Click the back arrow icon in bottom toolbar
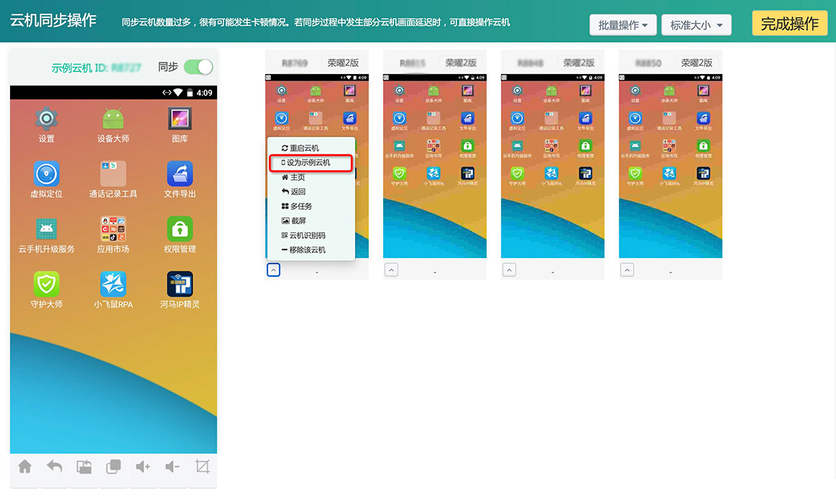Screen dimensions: 836x504 (55, 467)
